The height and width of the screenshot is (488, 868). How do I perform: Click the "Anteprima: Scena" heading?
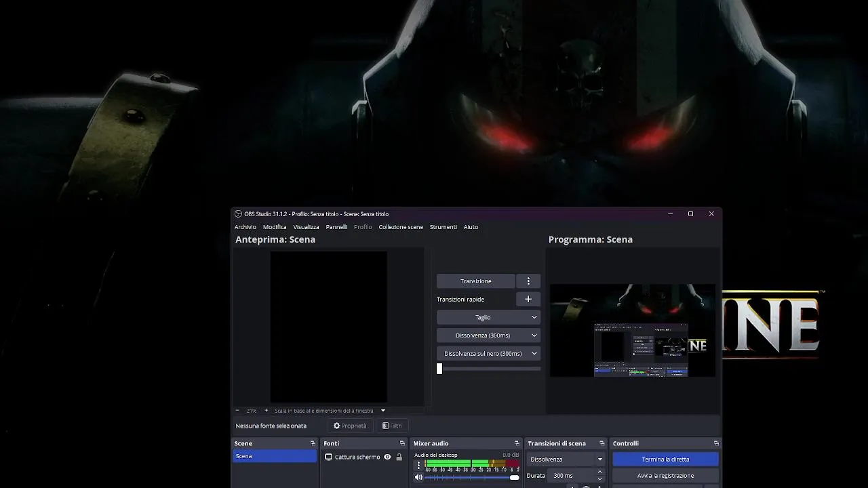[x=275, y=239]
